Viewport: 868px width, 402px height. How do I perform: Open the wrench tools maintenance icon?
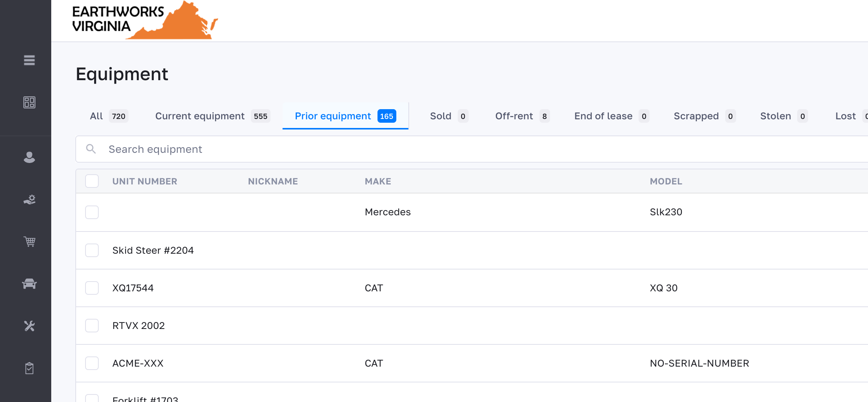pos(29,326)
